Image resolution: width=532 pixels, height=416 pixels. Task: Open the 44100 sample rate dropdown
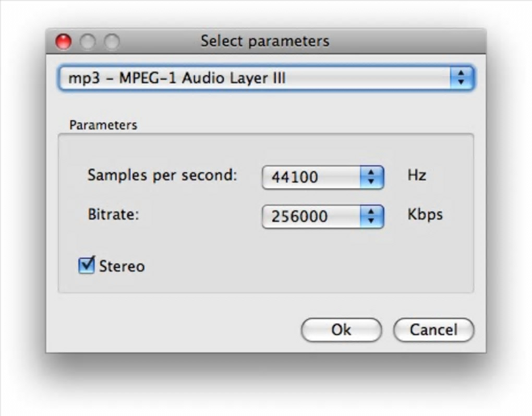tap(311, 177)
